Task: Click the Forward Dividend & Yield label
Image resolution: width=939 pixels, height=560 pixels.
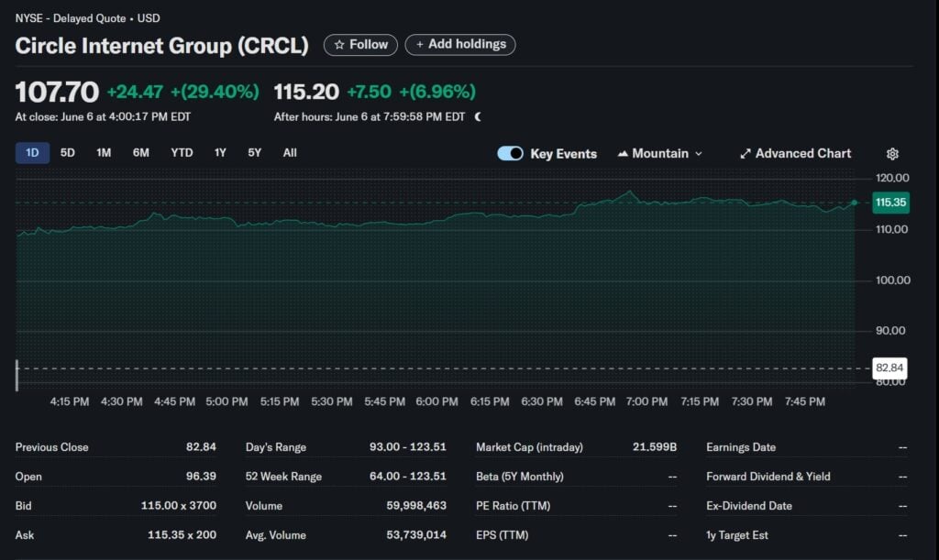Action: point(768,477)
